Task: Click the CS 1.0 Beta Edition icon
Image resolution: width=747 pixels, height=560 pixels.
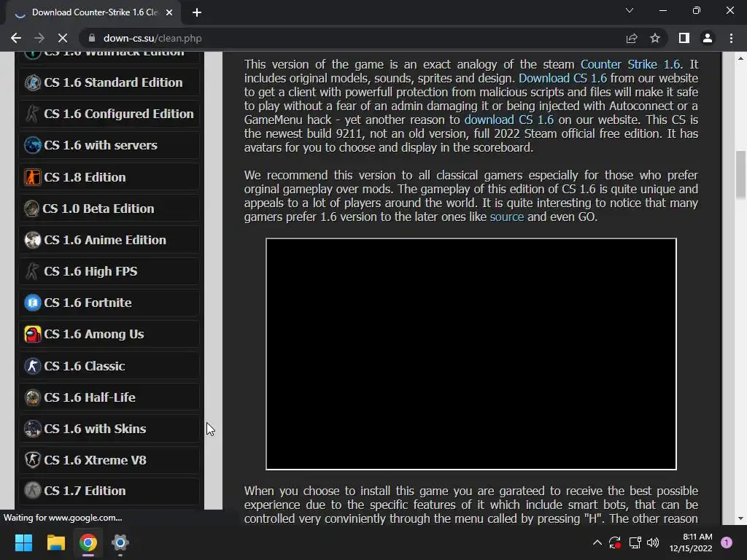Action: [31, 209]
